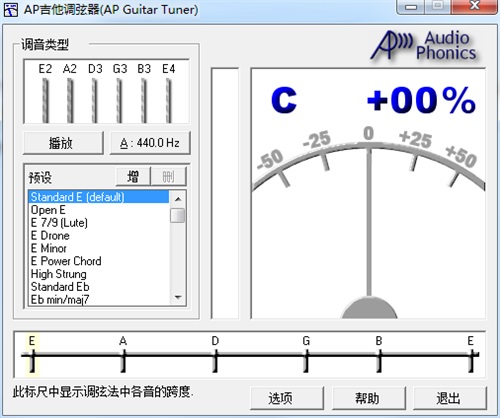Click the D marker on the ruler
The width and height of the screenshot is (500, 418).
coord(215,355)
